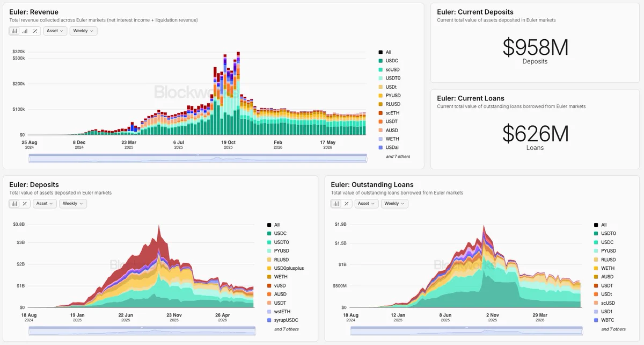Toggle AUSD series in Outstanding Loans legend

[x=604, y=277]
